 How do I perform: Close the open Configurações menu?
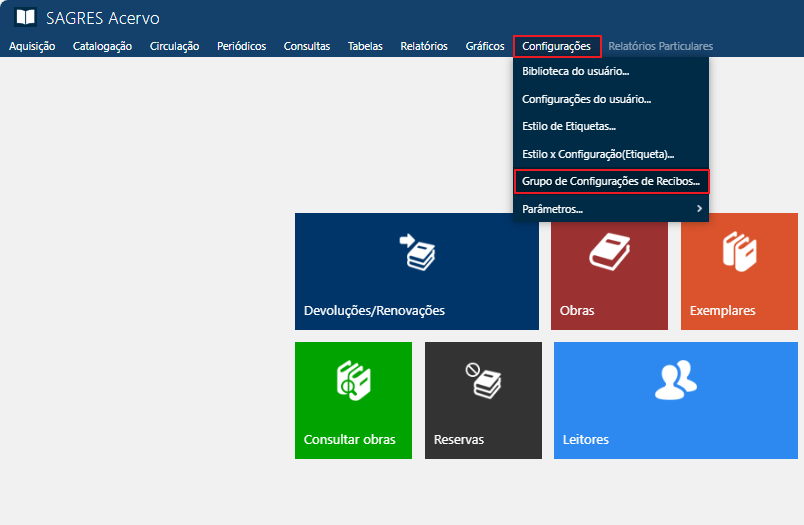pyautogui.click(x=556, y=46)
